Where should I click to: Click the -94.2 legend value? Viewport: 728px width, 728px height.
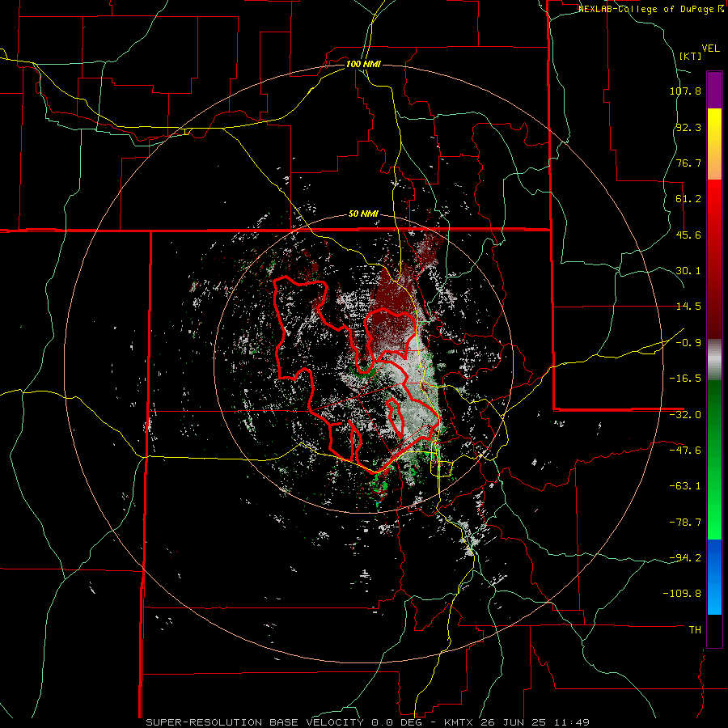685,558
